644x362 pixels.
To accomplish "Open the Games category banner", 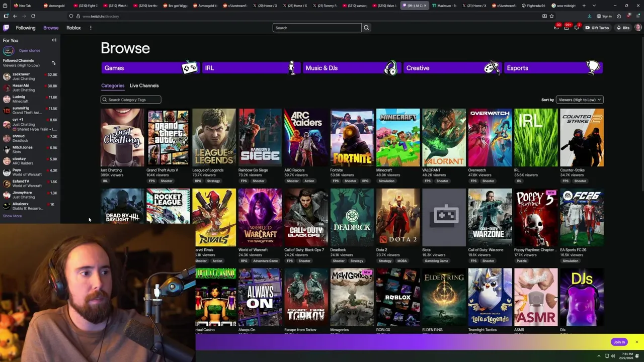I will (x=150, y=68).
